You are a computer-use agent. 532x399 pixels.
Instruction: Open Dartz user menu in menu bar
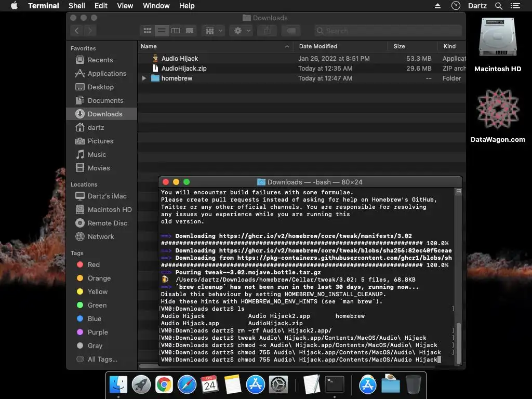pos(477,6)
